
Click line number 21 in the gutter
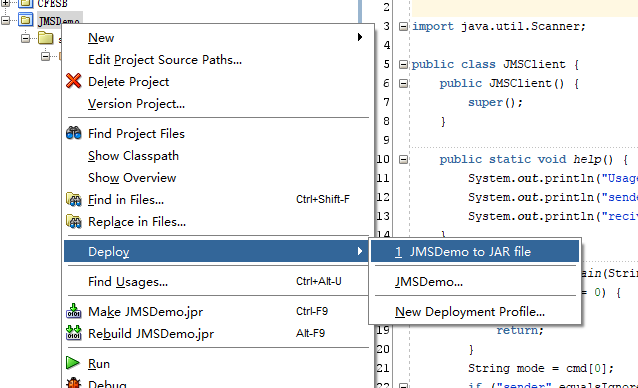pos(382,368)
